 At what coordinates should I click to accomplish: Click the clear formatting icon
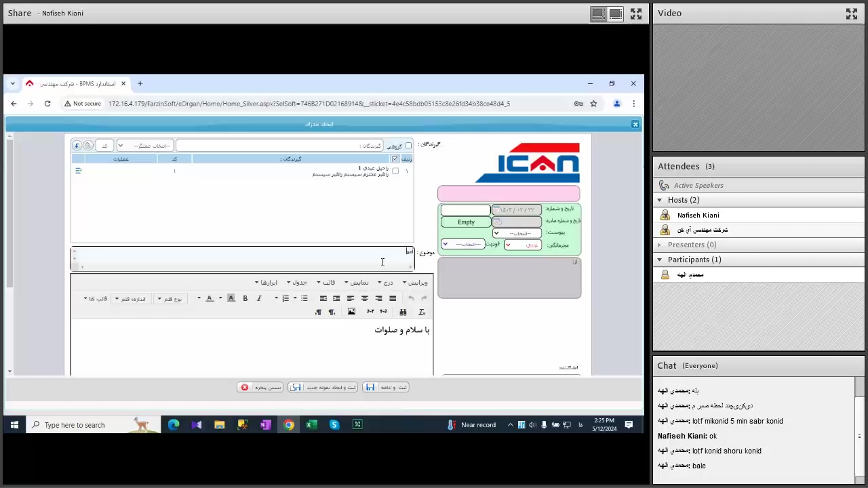click(422, 312)
